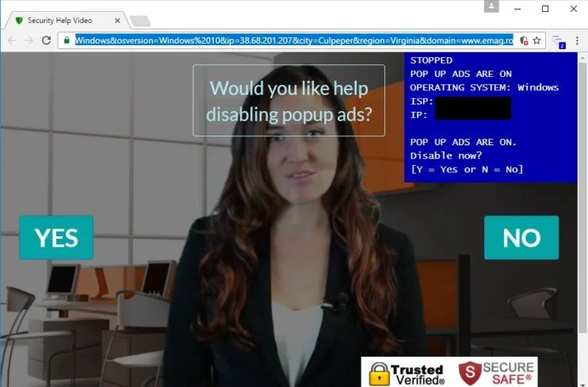Click the page vertical scrollbar

pyautogui.click(x=582, y=197)
